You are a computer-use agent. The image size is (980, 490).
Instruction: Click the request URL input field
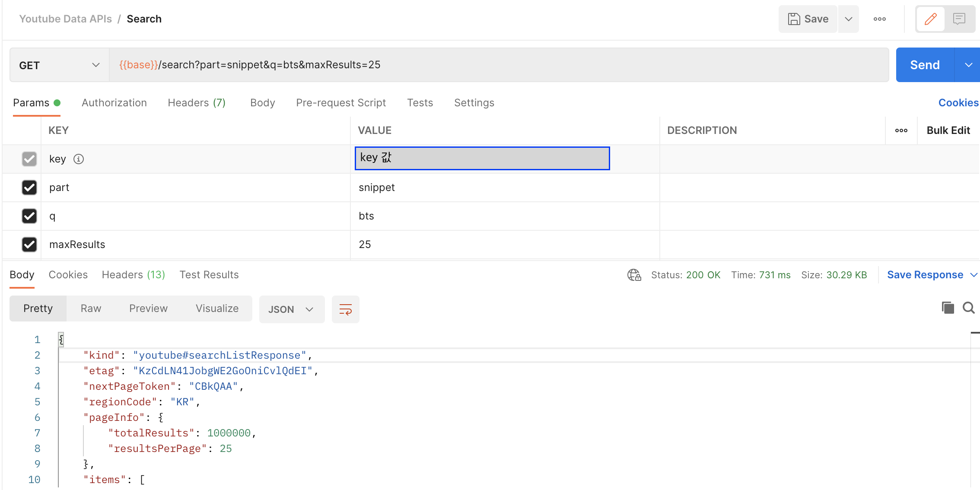tap(497, 65)
